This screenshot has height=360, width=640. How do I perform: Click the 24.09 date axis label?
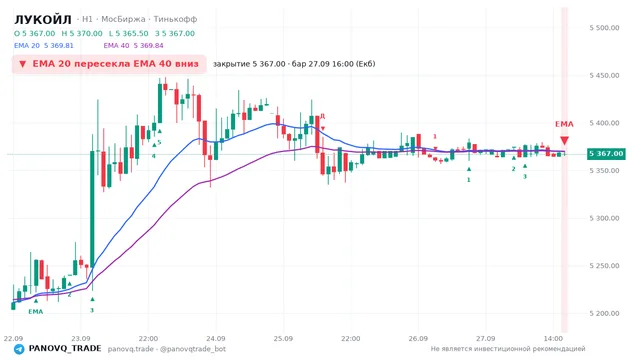click(216, 338)
